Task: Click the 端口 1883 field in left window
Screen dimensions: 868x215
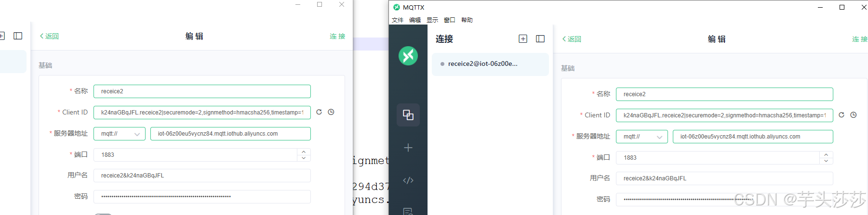Action: (202, 155)
